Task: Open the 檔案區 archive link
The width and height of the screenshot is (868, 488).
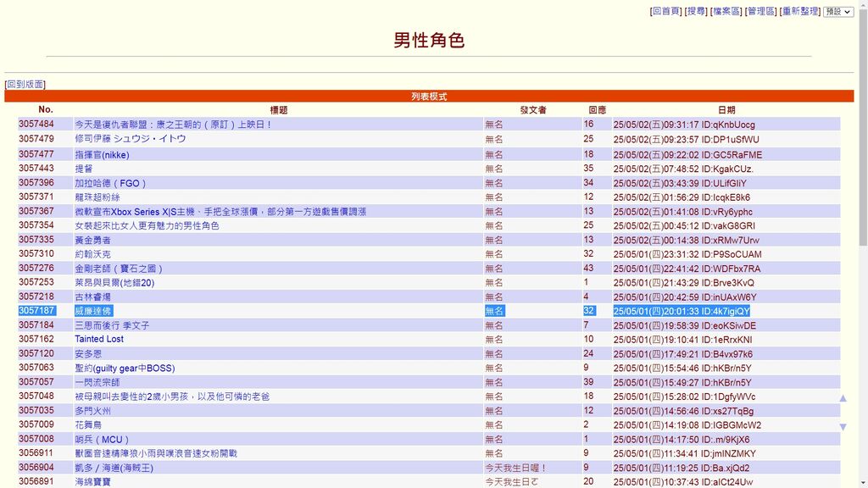Action: (x=726, y=11)
